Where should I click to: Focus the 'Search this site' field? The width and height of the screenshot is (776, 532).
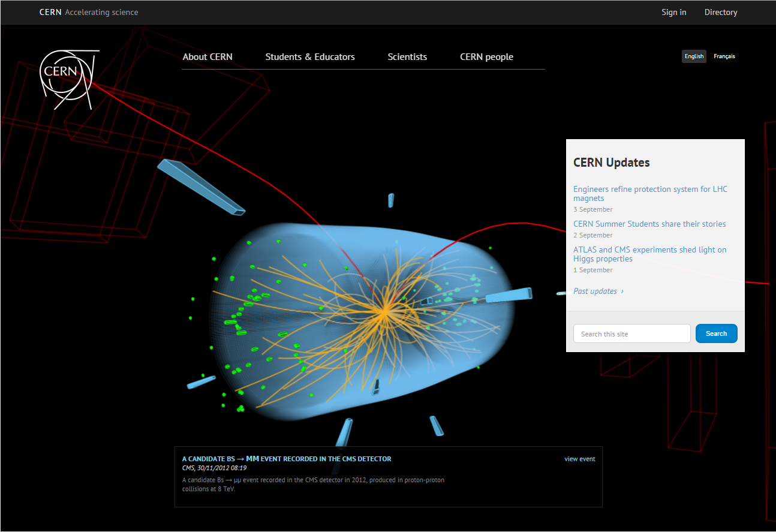tap(632, 333)
